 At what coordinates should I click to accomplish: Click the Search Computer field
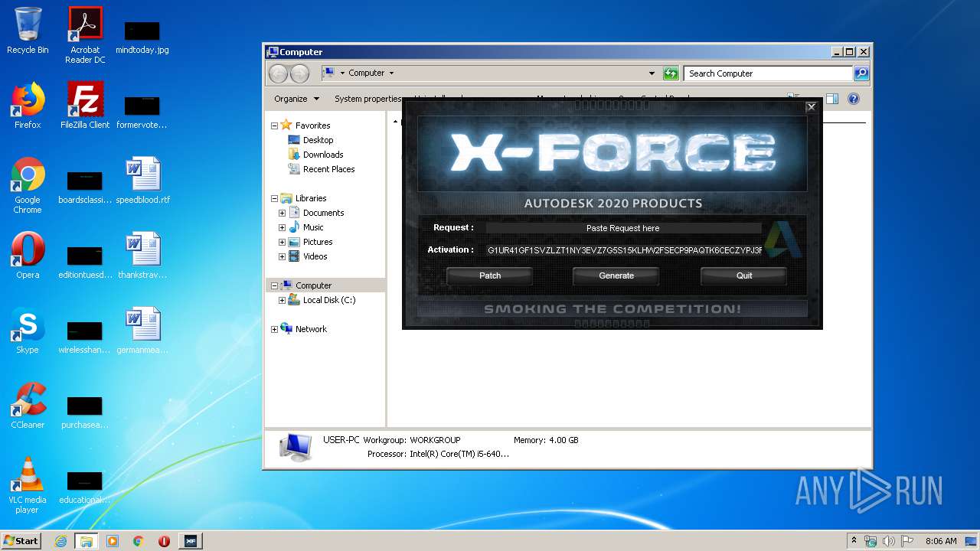(768, 73)
